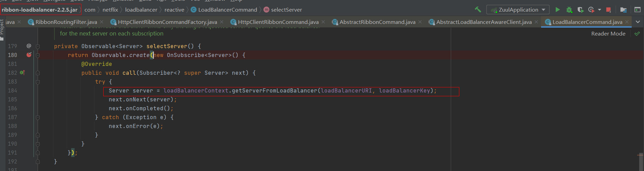
Task: Close the LoadBalancerCommand.java tab
Action: 627,22
